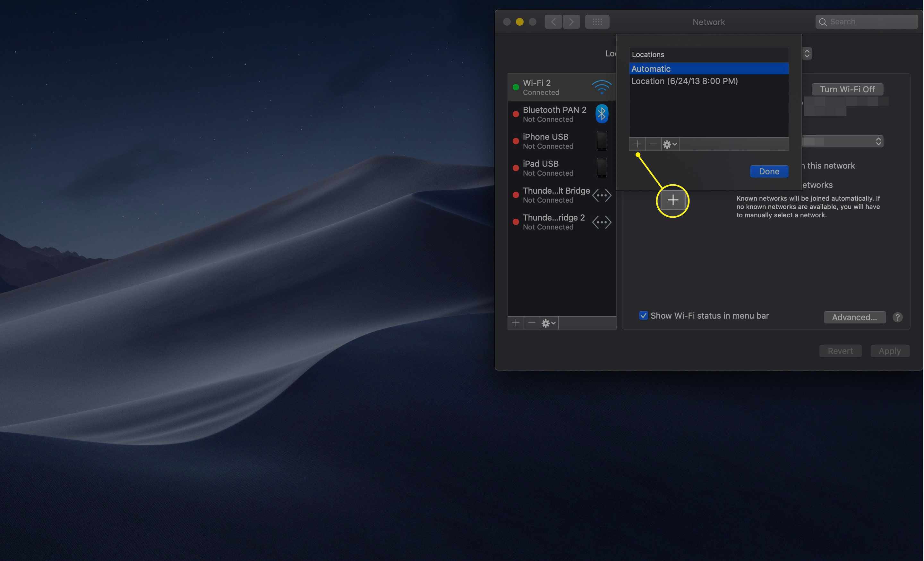Click the Bluetooth PAN 2 icon
Image resolution: width=924 pixels, height=561 pixels.
click(x=602, y=113)
